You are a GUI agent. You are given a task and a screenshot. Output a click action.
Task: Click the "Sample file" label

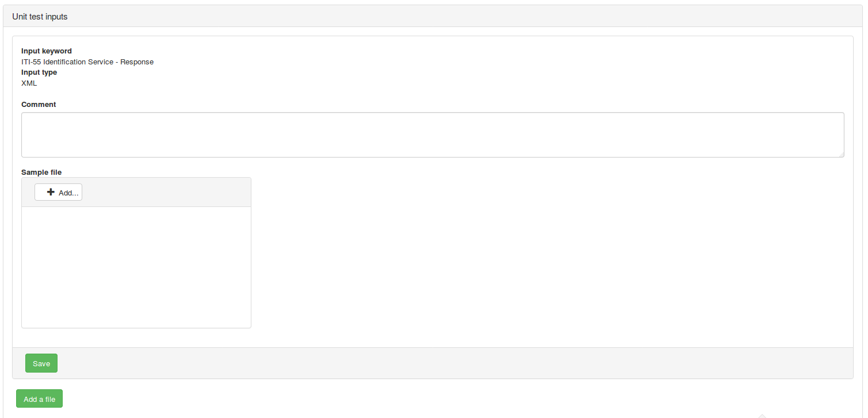(x=41, y=172)
